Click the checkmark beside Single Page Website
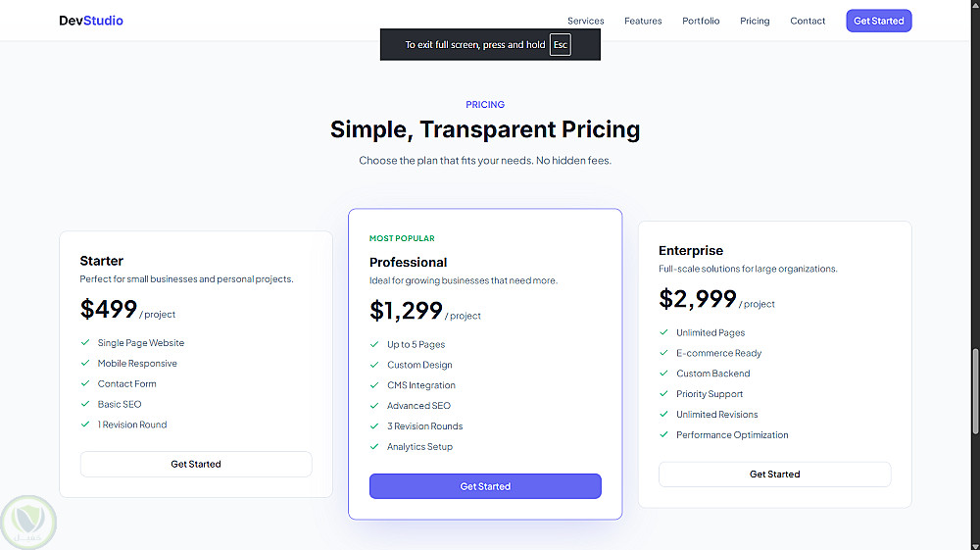The height and width of the screenshot is (550, 980). (x=85, y=343)
